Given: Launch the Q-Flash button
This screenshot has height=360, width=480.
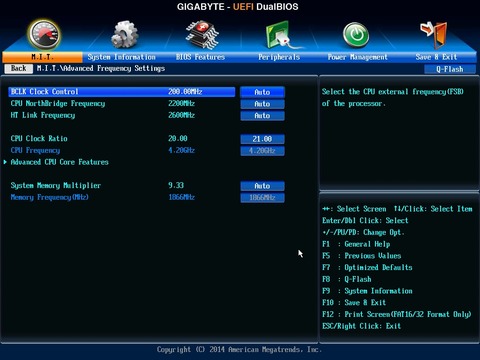Looking at the screenshot, I should (450, 69).
